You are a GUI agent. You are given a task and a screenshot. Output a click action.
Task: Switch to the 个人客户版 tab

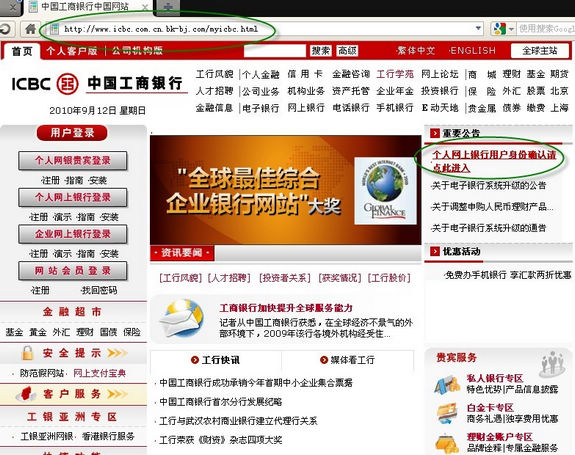[72, 51]
